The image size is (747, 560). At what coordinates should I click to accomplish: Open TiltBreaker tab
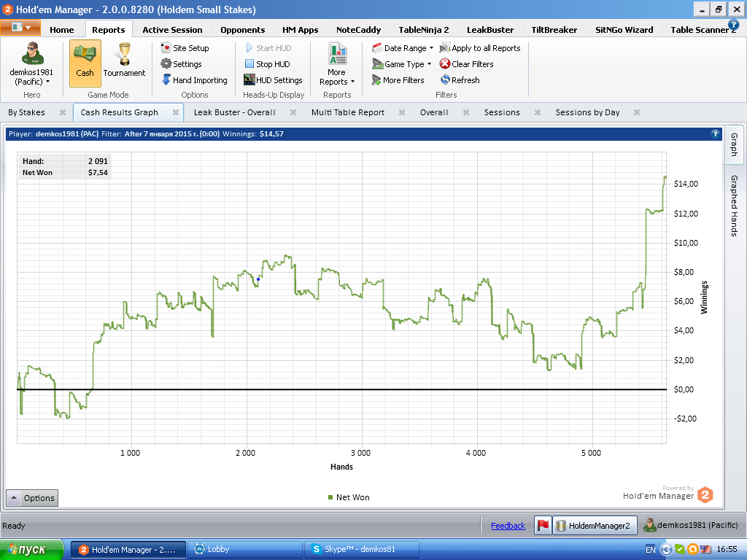554,29
